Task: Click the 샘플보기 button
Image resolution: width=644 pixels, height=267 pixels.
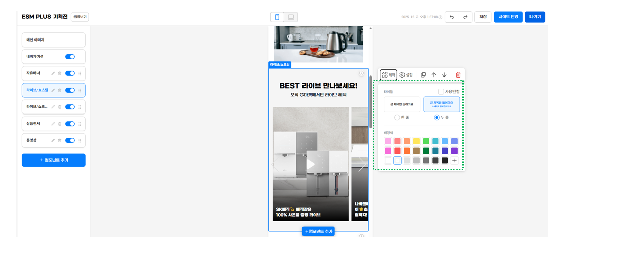Action: pyautogui.click(x=80, y=17)
